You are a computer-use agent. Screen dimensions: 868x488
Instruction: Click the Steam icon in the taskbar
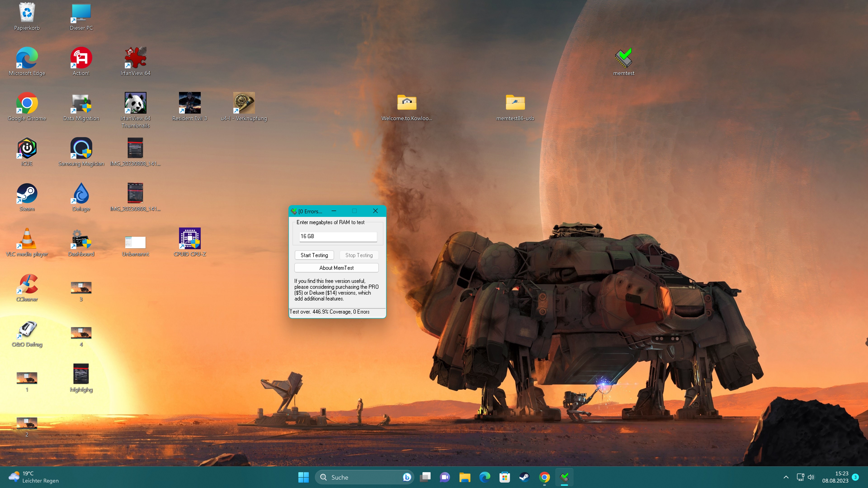[524, 477]
